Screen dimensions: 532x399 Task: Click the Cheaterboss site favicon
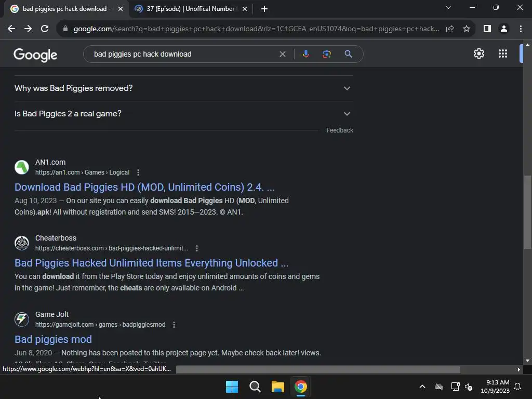22,243
